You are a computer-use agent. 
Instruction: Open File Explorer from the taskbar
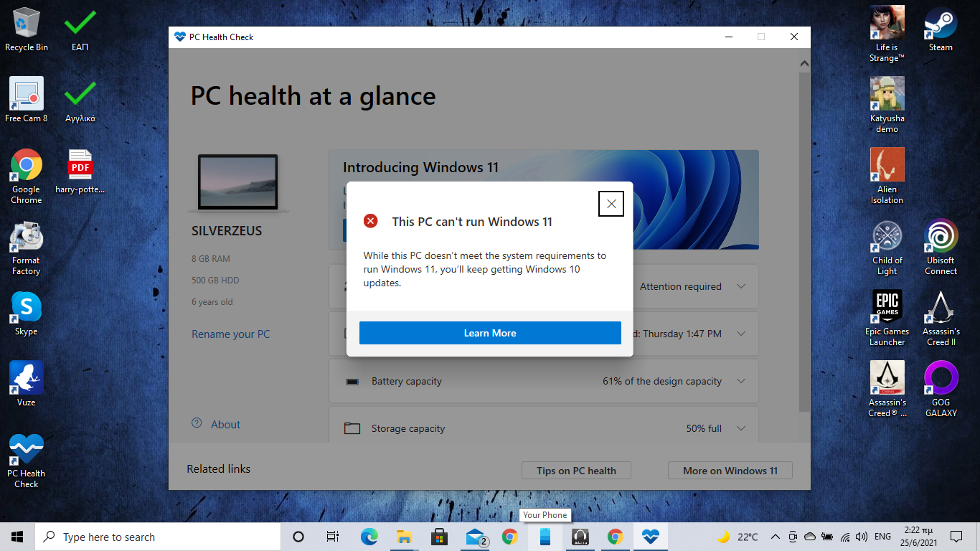pyautogui.click(x=404, y=537)
